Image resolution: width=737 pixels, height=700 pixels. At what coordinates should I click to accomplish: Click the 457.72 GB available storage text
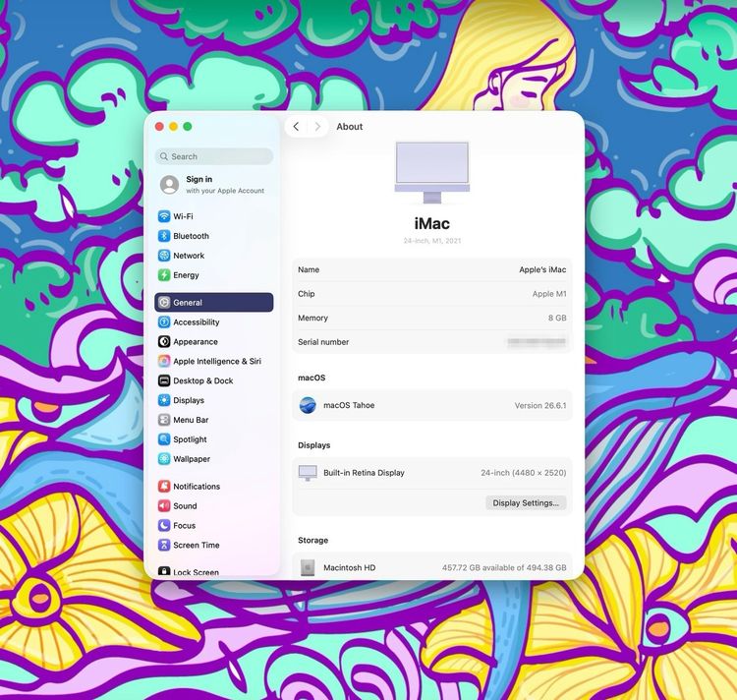pos(504,568)
